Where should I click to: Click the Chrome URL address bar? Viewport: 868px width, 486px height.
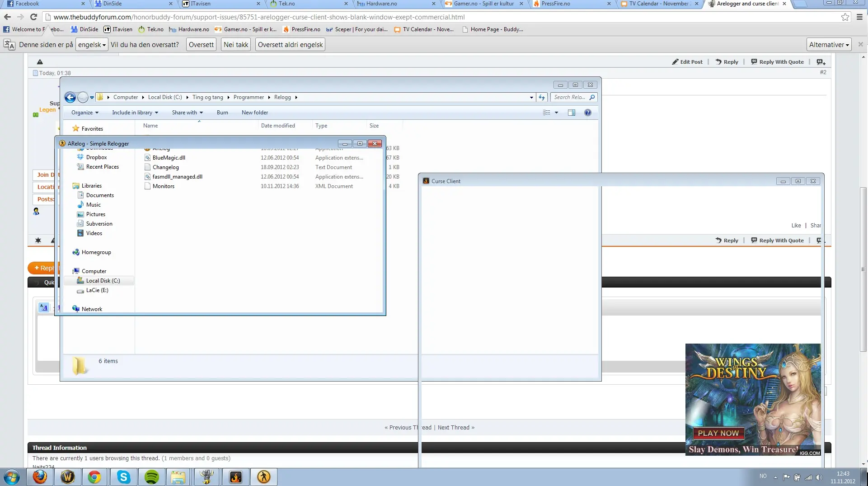click(x=443, y=17)
